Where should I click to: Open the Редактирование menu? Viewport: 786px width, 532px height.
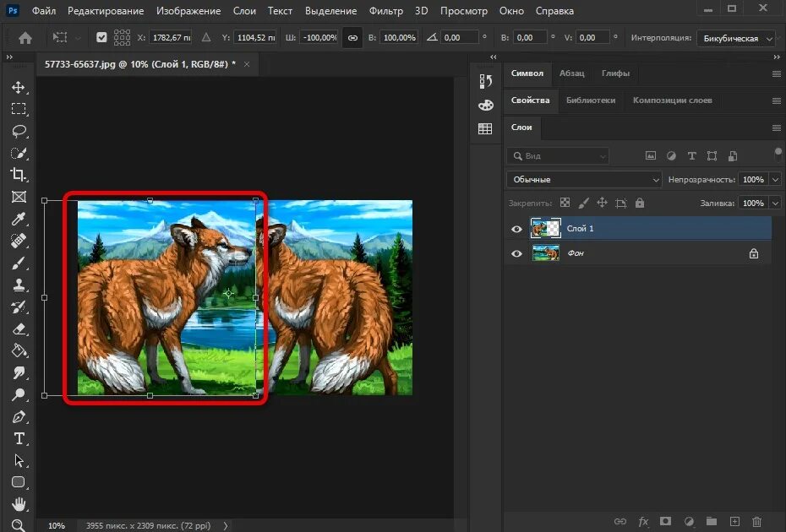tap(106, 10)
